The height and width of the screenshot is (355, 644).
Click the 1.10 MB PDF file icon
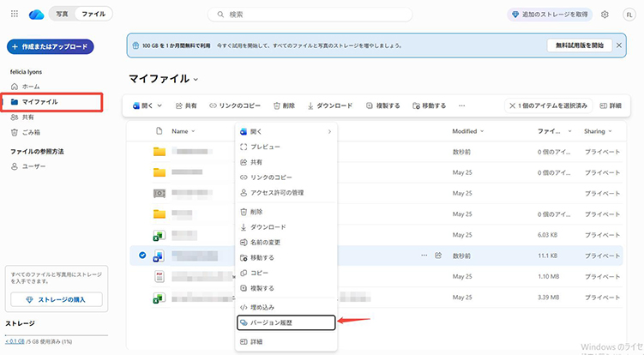pyautogui.click(x=159, y=276)
